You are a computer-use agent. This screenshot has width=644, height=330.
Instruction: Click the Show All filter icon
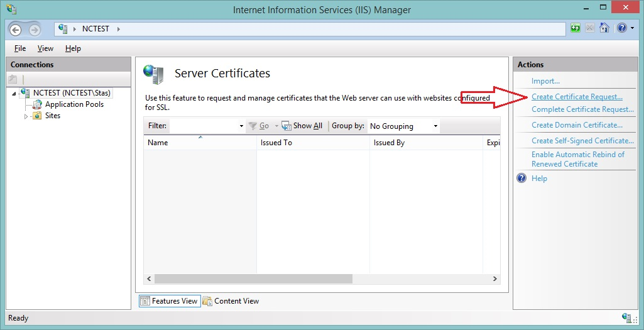pos(287,126)
